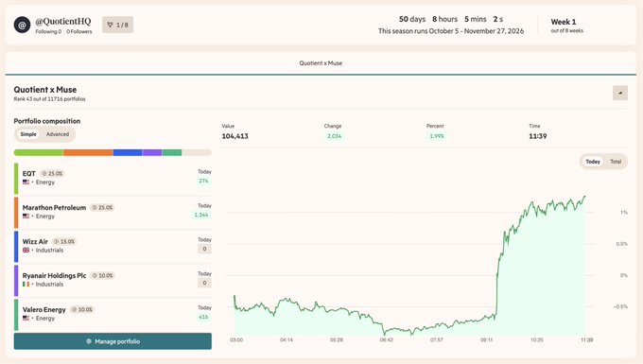The height and width of the screenshot is (364, 643).
Task: Click the Irish flag under Ryanair Holdings
Action: click(26, 284)
